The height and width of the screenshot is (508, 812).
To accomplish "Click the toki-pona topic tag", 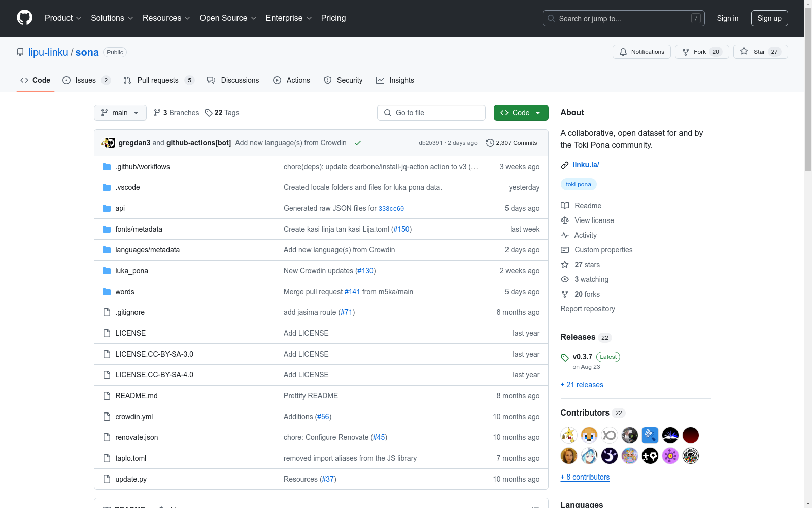I will point(579,184).
